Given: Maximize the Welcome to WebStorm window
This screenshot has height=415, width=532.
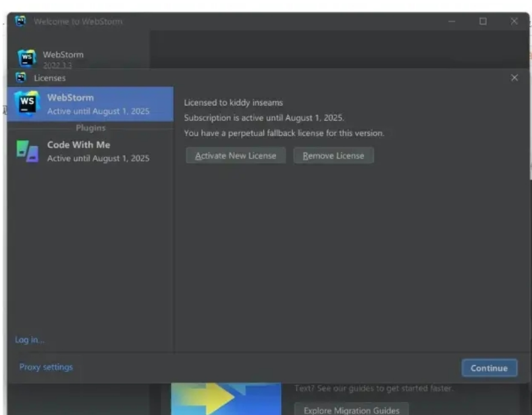Looking at the screenshot, I should click(483, 21).
